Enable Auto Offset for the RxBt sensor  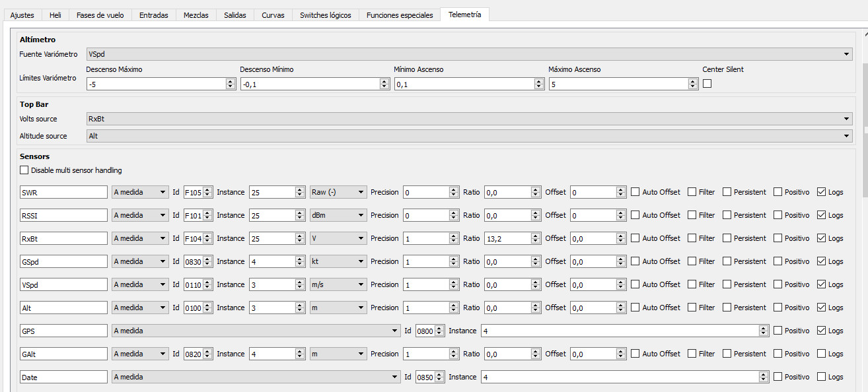point(635,239)
